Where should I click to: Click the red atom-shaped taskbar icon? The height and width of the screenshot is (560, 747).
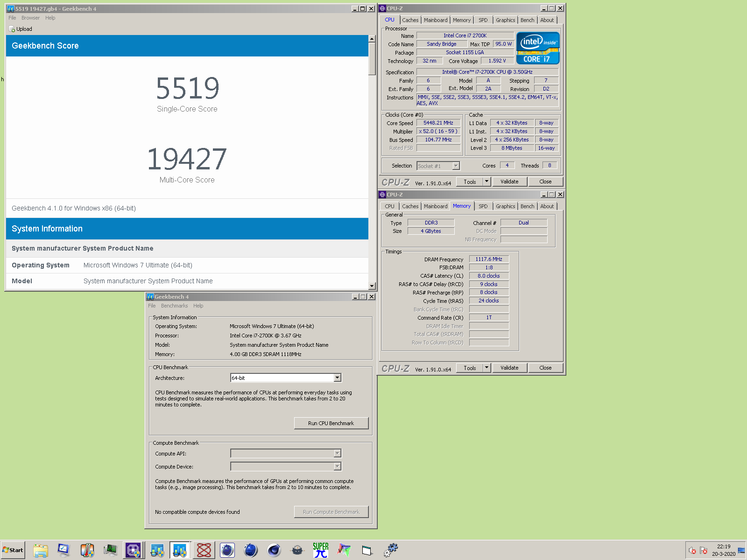tap(204, 550)
